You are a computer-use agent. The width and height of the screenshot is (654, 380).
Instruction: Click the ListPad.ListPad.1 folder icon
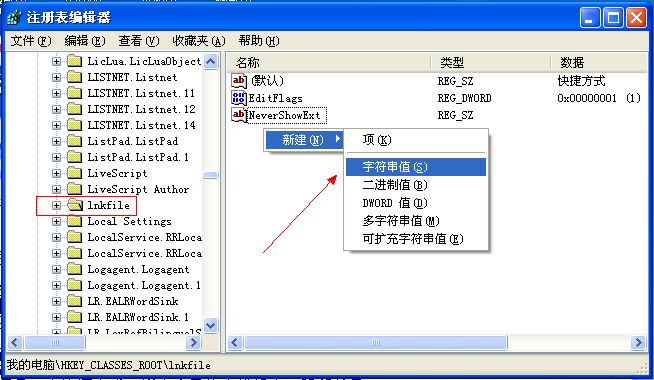pyautogui.click(x=74, y=157)
